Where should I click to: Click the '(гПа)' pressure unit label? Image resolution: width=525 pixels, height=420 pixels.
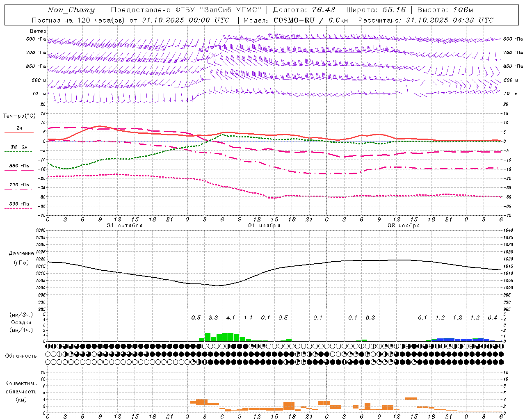point(21,263)
